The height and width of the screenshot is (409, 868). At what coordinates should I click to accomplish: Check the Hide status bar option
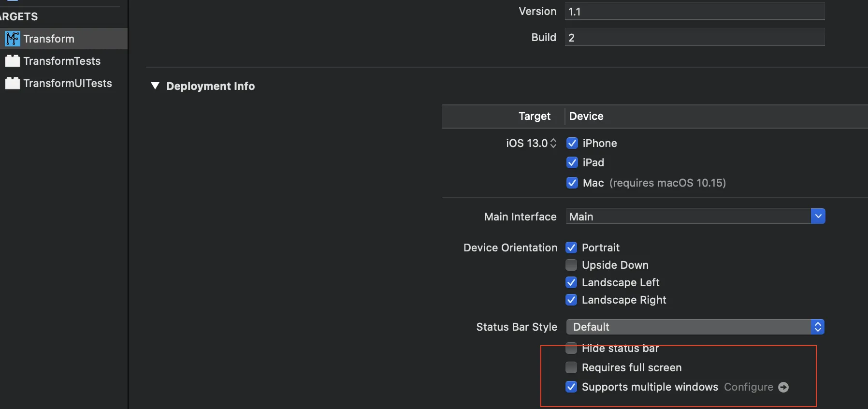[571, 348]
